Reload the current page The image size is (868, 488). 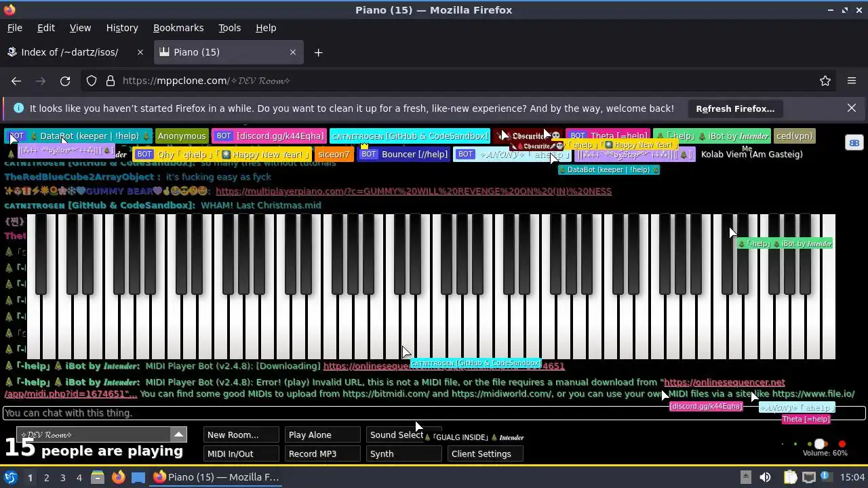tap(65, 81)
